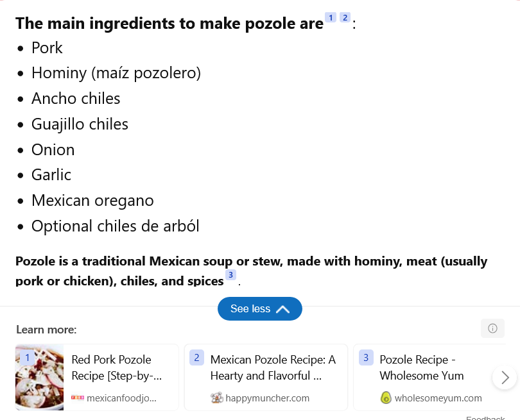
Task: Click the Feedback link at bottom
Action: 485,418
